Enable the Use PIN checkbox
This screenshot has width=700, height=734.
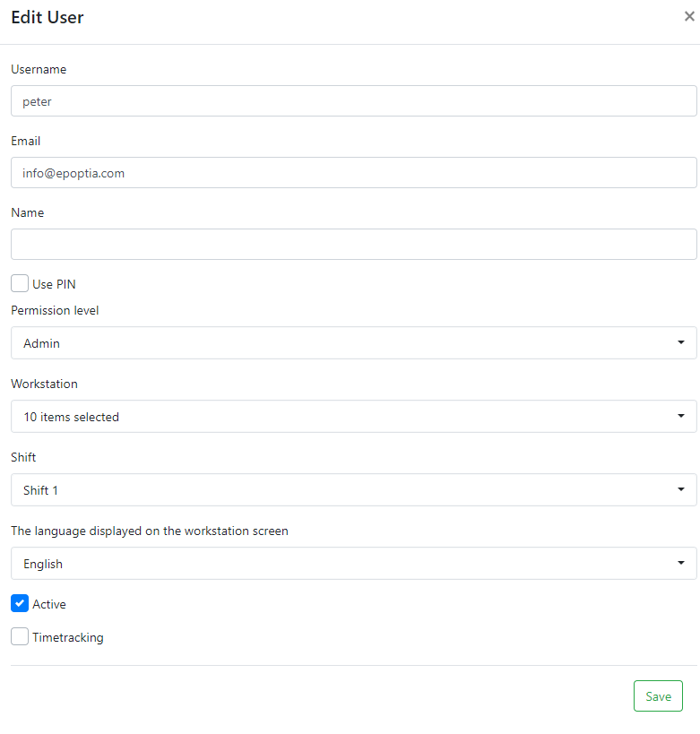20,283
